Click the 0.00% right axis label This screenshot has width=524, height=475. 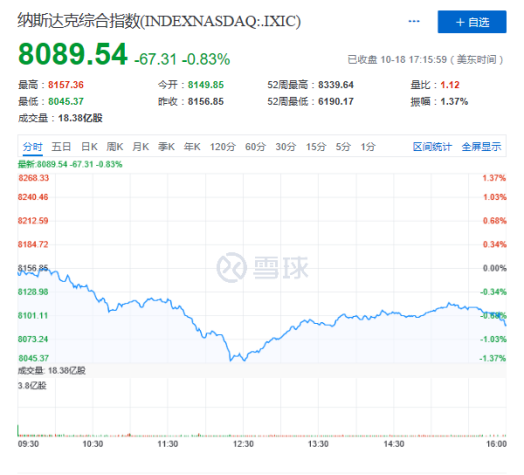point(495,268)
